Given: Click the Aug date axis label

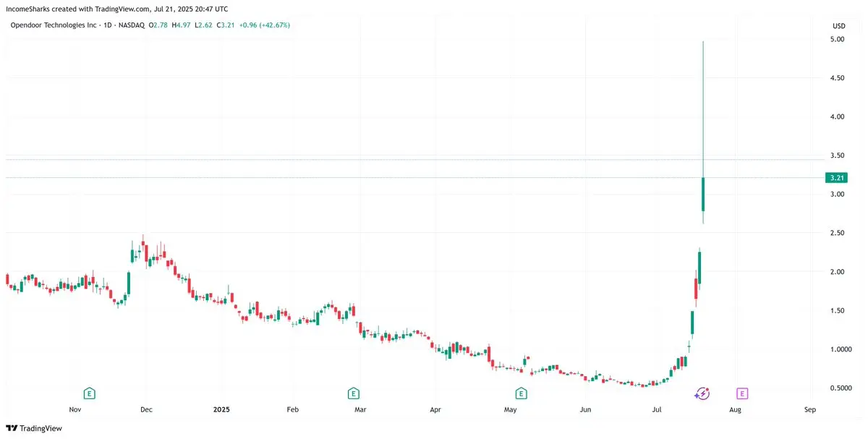Looking at the screenshot, I should pyautogui.click(x=735, y=409).
